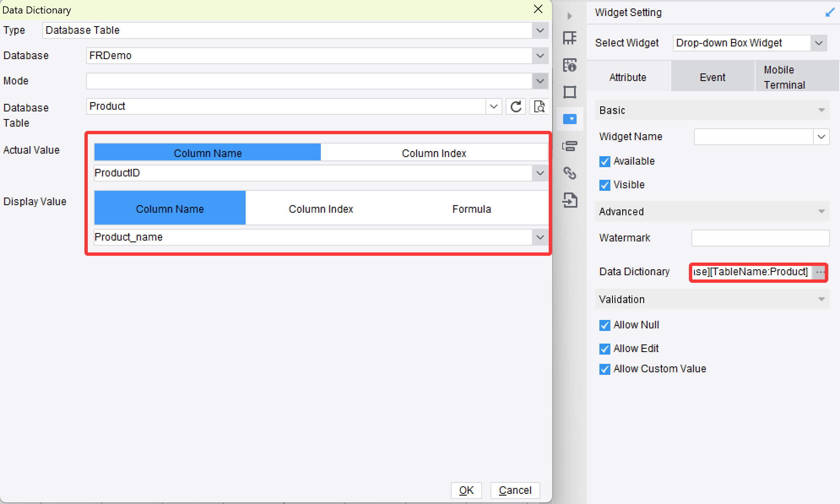Uncheck the Allow Null checkbox
This screenshot has width=840, height=504.
coord(604,325)
